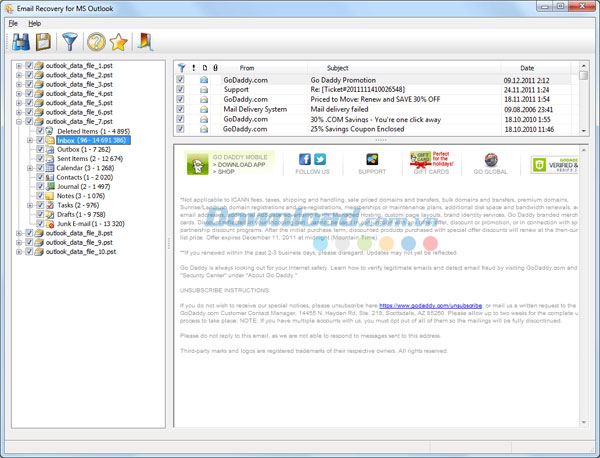This screenshot has height=458, width=600.
Task: Expand outlook_data_file_8.pst node
Action: point(19,233)
